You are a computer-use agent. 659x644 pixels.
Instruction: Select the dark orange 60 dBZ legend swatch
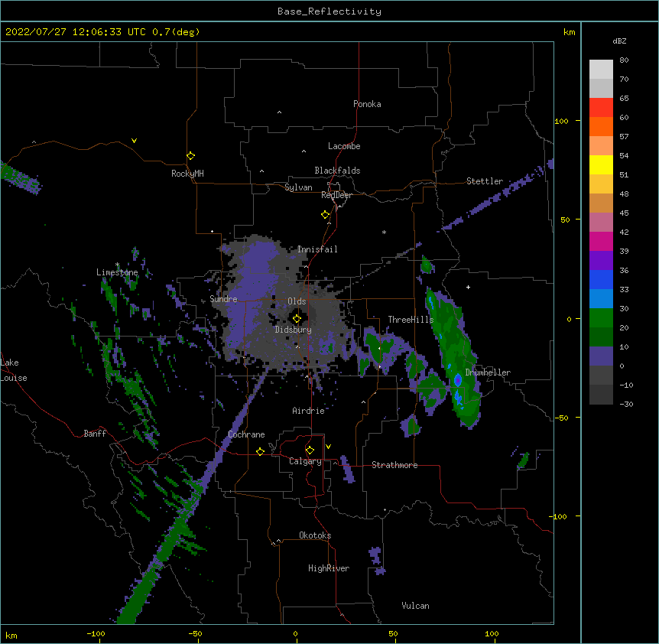pyautogui.click(x=601, y=126)
